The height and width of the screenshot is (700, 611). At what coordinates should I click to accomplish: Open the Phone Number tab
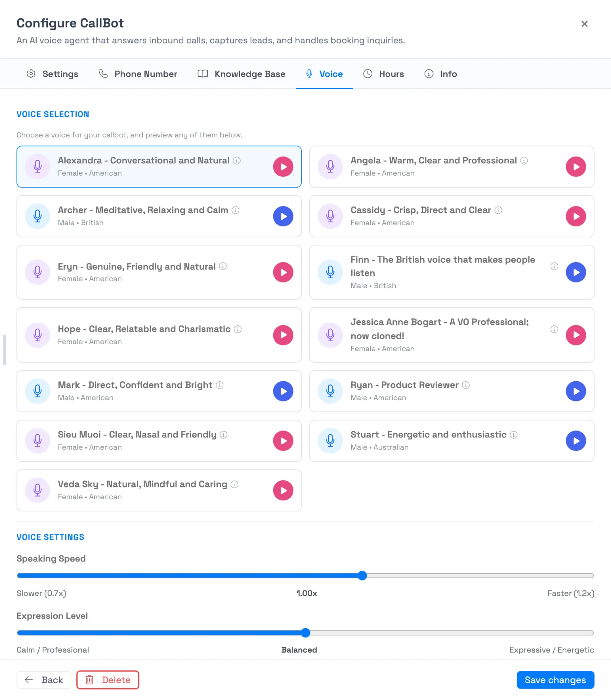(x=138, y=74)
